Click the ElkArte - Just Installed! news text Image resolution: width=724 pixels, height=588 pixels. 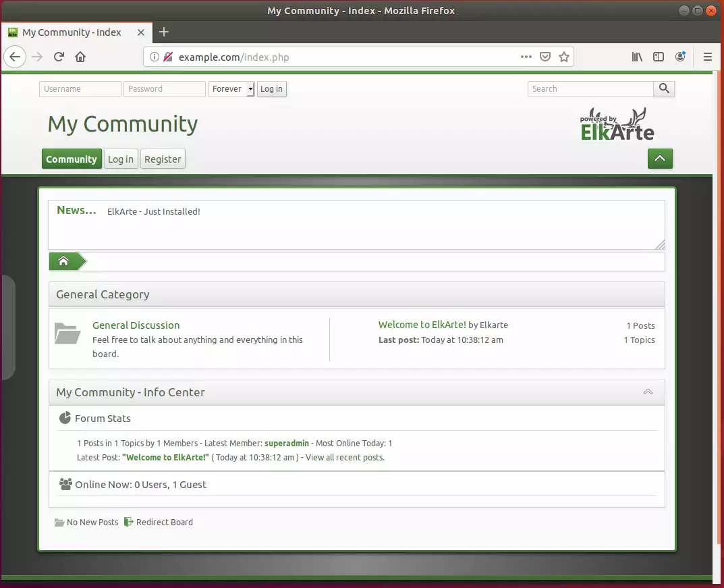click(x=153, y=211)
